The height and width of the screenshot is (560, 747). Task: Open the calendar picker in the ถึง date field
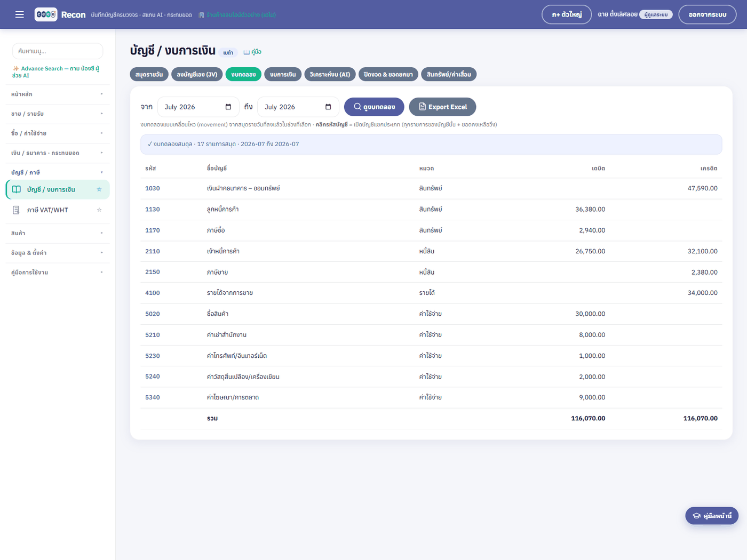(328, 107)
